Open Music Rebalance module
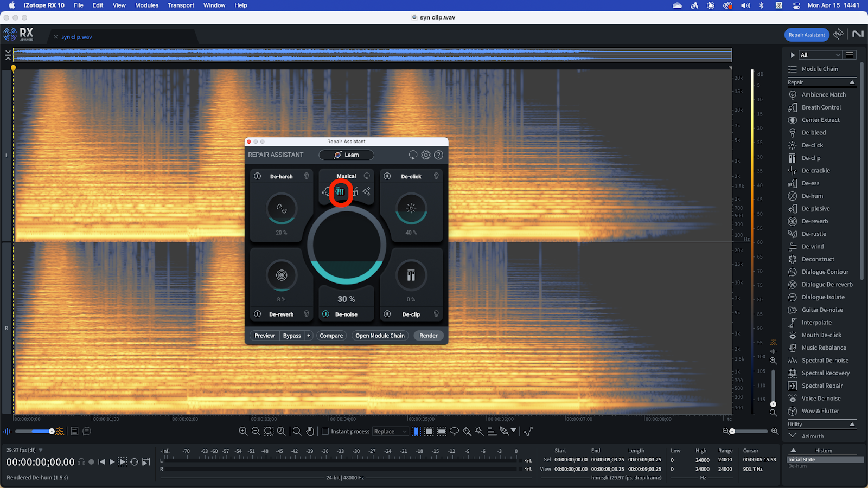The width and height of the screenshot is (868, 488). coord(824,348)
